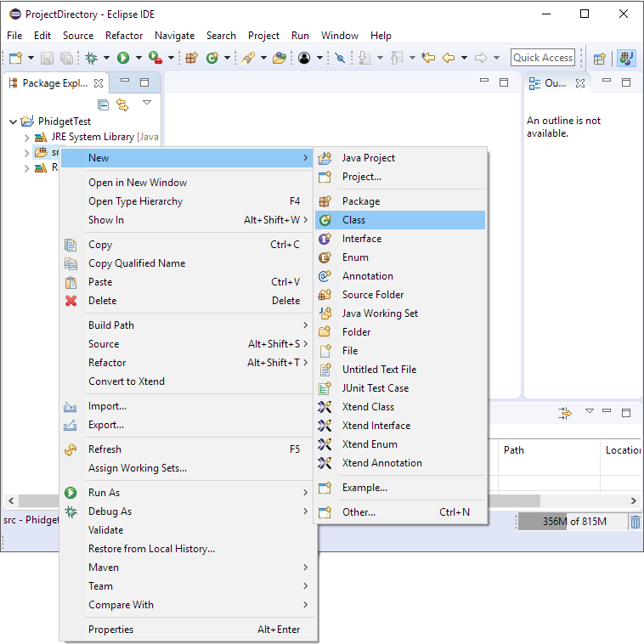Select Properties in the context menu
This screenshot has width=644, height=644.
point(188,630)
